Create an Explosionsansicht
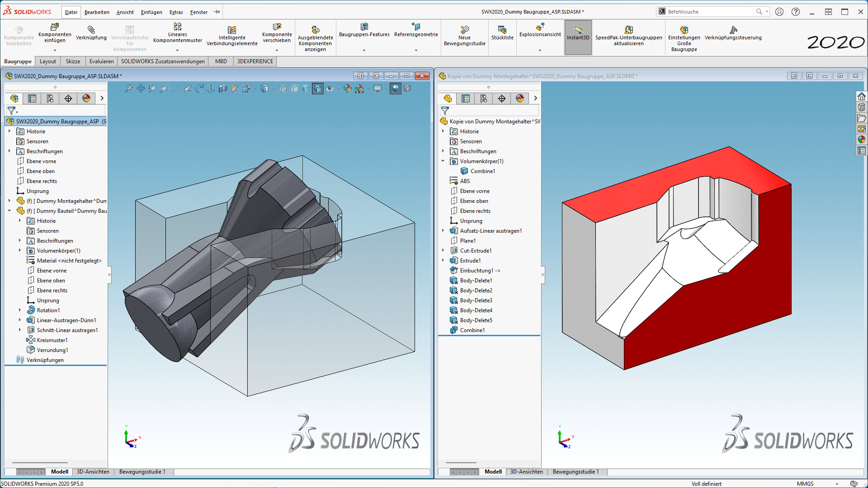Image resolution: width=868 pixels, height=488 pixels. 540,31
